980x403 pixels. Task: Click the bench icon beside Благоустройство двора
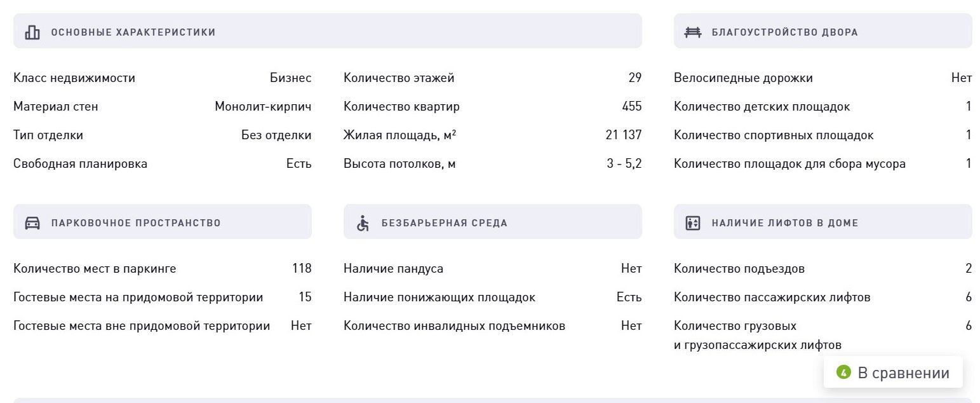click(x=692, y=32)
